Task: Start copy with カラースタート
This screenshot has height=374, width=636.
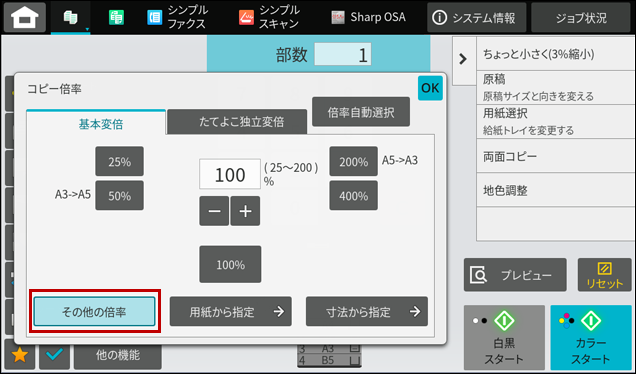Action: tap(591, 337)
